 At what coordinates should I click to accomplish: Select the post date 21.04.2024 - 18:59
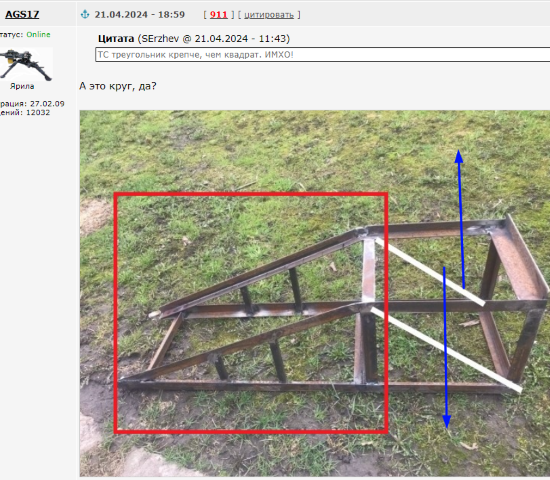(140, 14)
